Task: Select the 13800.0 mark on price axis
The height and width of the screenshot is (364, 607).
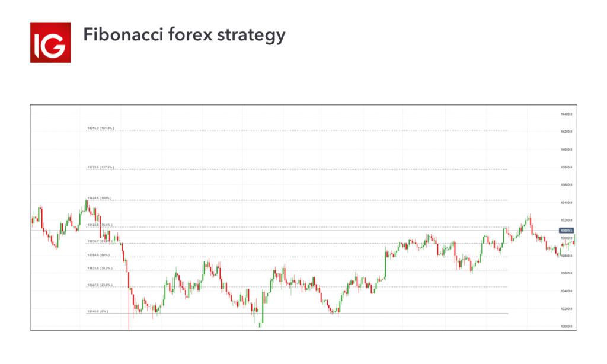Action: 566,167
